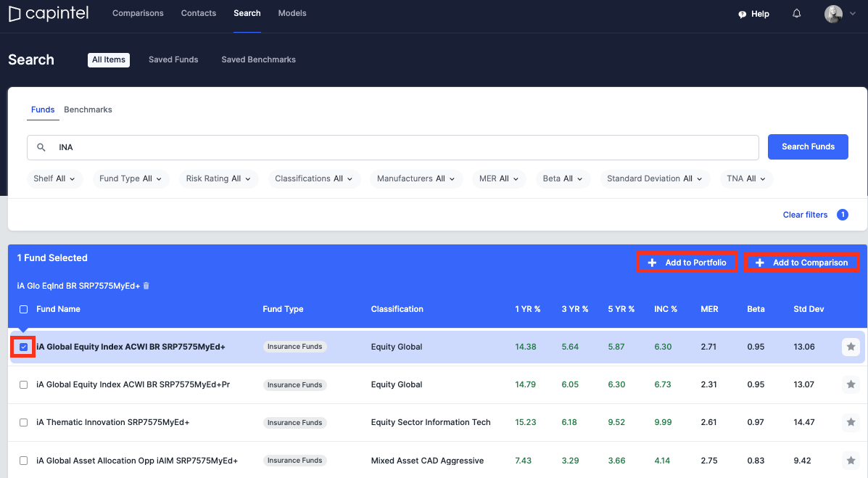868x478 pixels.
Task: Switch to the Benchmarks tab
Action: click(x=88, y=110)
